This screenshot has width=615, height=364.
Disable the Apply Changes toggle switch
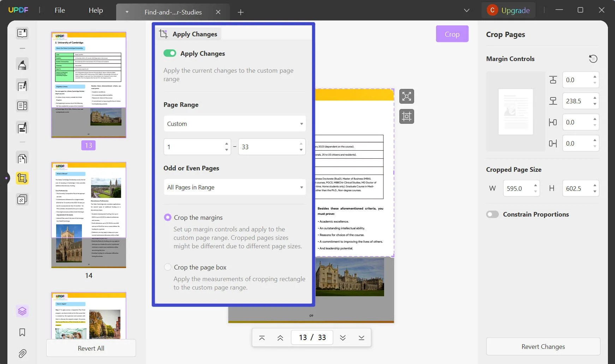[170, 53]
